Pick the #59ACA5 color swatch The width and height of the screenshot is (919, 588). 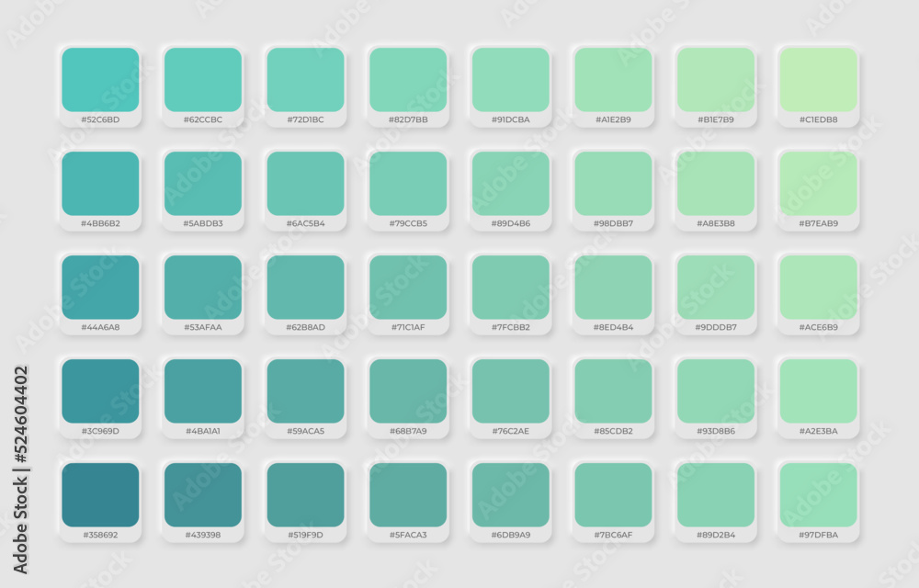[x=305, y=390]
